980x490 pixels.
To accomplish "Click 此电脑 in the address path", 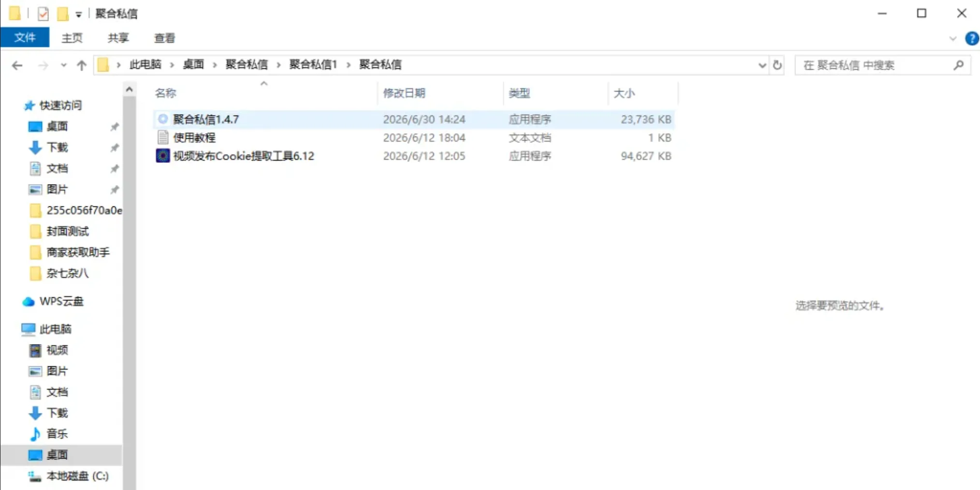I will pyautogui.click(x=145, y=65).
